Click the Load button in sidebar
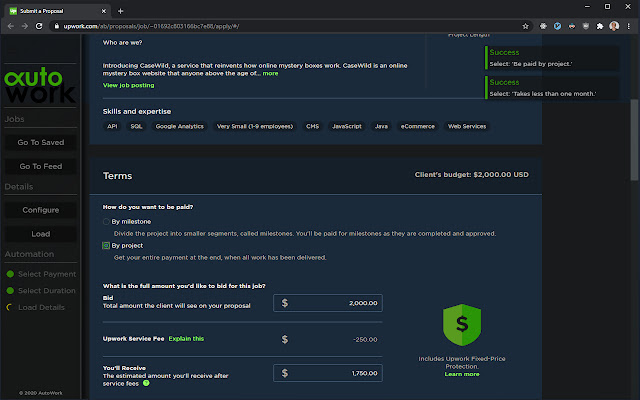The width and height of the screenshot is (640, 400). 40,234
